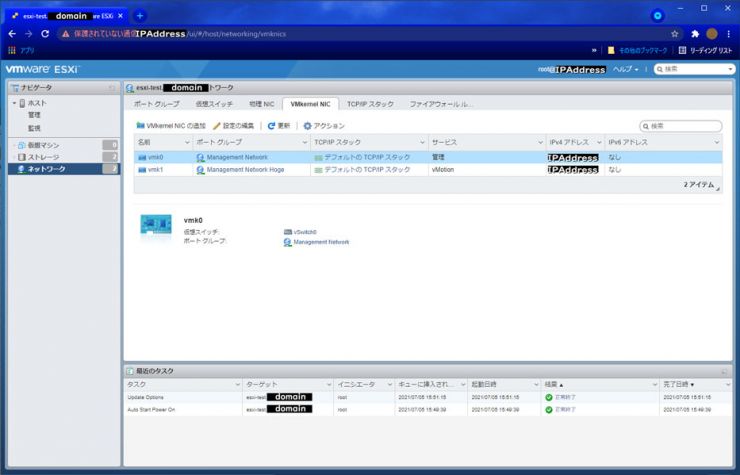This screenshot has width=740, height=475.
Task: Go back with the browser back arrow
Action: (12, 34)
